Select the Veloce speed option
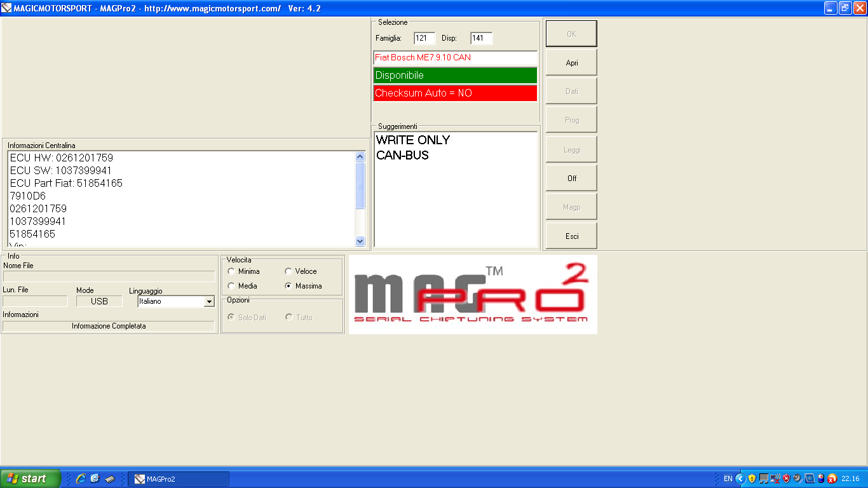The width and height of the screenshot is (868, 488). (x=288, y=271)
